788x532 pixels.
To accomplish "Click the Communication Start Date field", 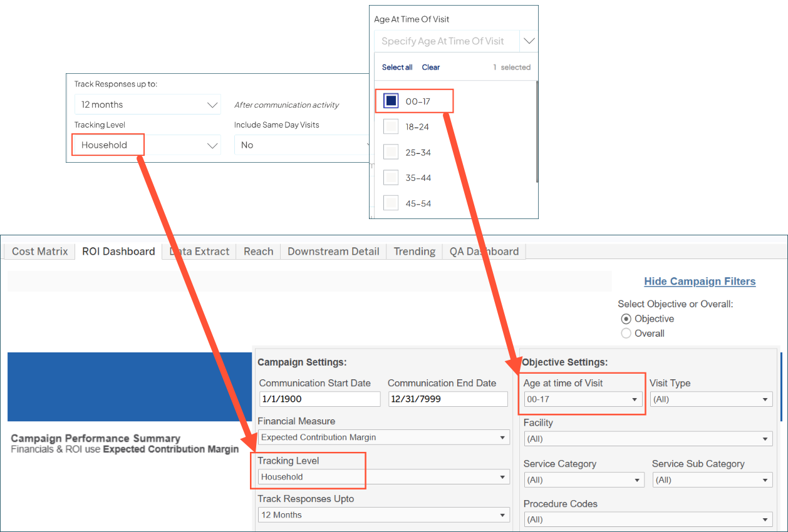I will pyautogui.click(x=319, y=399).
